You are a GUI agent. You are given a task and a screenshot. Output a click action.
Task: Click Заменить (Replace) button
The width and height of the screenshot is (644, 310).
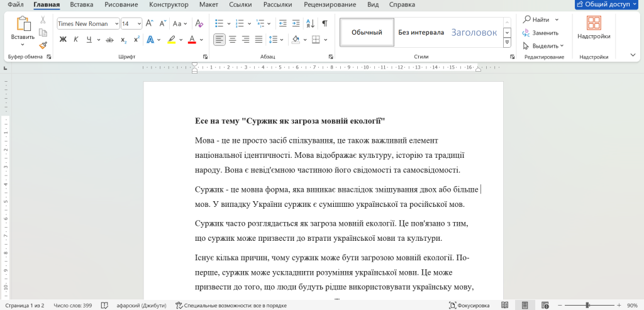coord(541,33)
